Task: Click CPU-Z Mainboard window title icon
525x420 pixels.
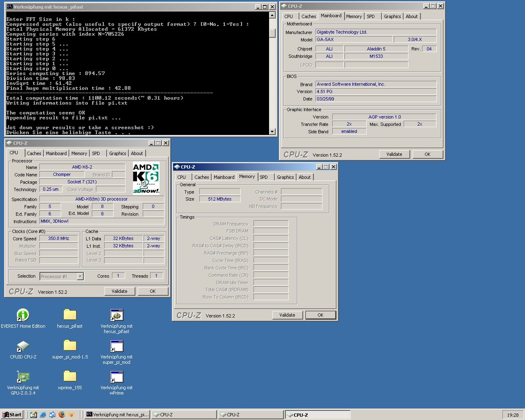Action: (284, 6)
